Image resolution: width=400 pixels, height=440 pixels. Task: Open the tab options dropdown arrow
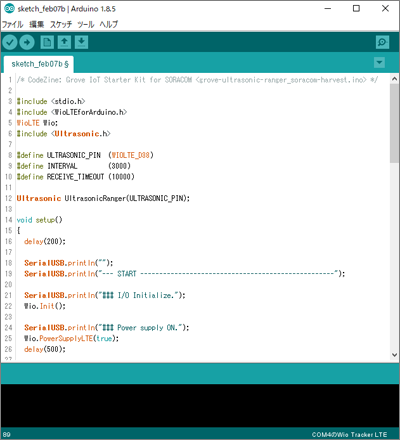[379, 62]
